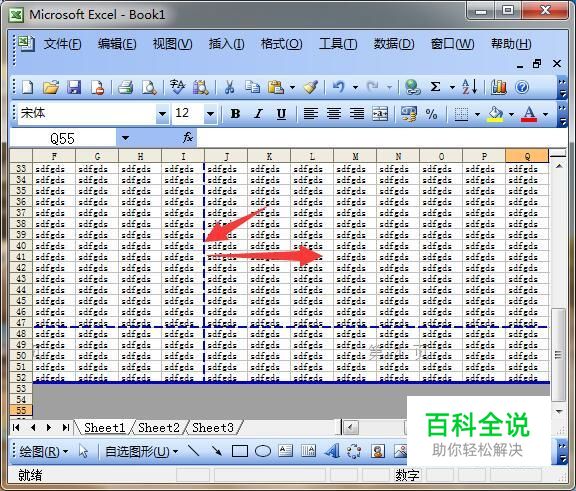The height and width of the screenshot is (491, 576).
Task: Sort ascending with the A-Z icon
Action: (470, 87)
